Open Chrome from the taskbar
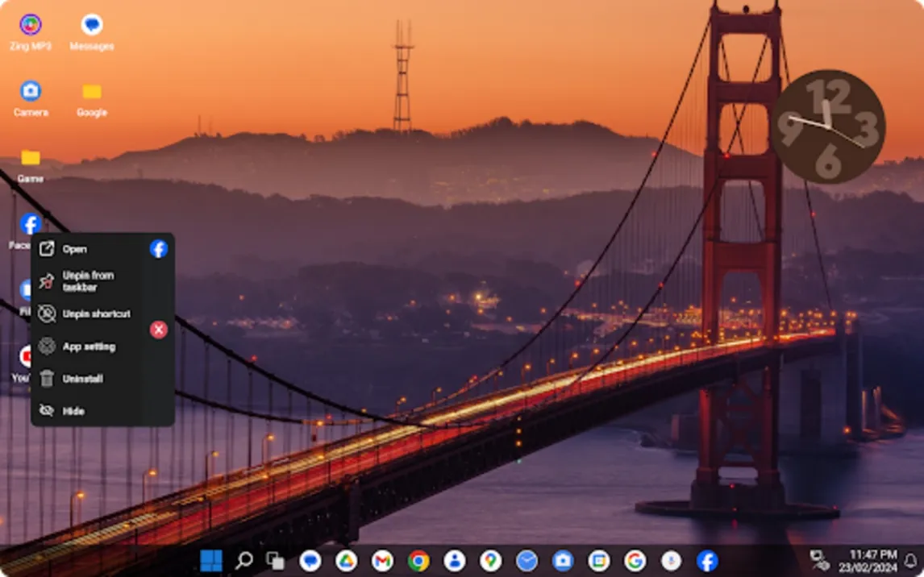The width and height of the screenshot is (924, 577). pos(418,561)
